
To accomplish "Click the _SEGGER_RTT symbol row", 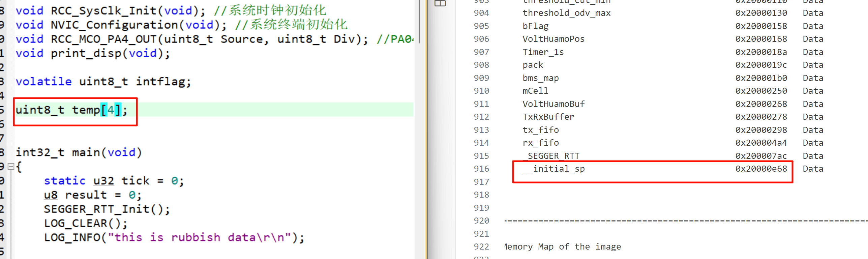I will [551, 156].
